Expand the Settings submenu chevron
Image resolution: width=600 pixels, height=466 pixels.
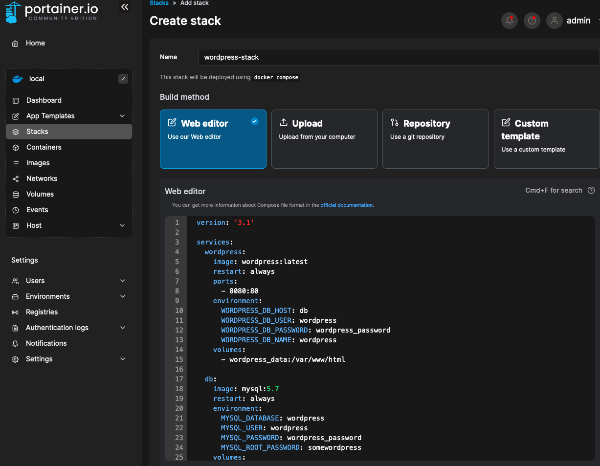coord(122,359)
